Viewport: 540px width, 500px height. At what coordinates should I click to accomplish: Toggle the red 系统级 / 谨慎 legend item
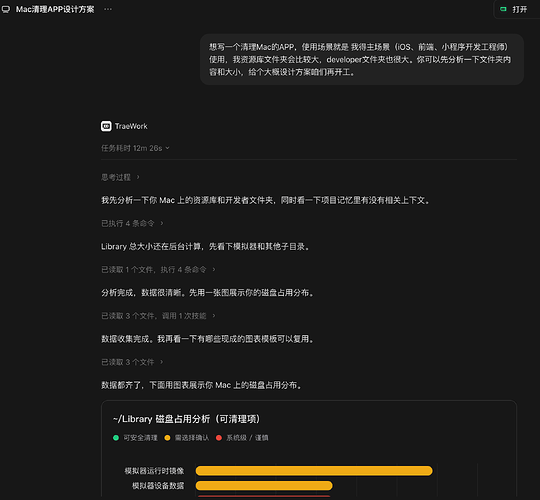(x=242, y=438)
